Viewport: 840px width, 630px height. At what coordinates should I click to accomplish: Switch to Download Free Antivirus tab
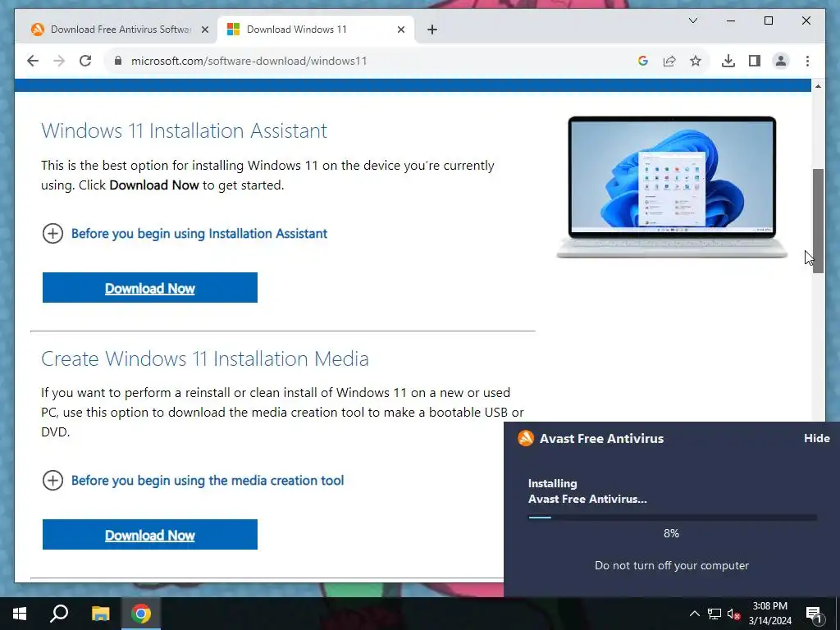(120, 30)
